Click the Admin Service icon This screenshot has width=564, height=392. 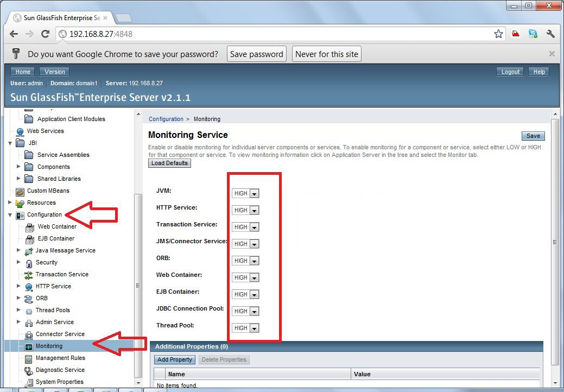29,323
